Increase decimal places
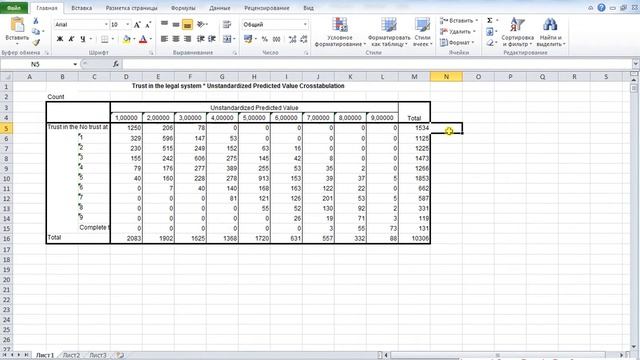The width and height of the screenshot is (640, 360). point(292,39)
